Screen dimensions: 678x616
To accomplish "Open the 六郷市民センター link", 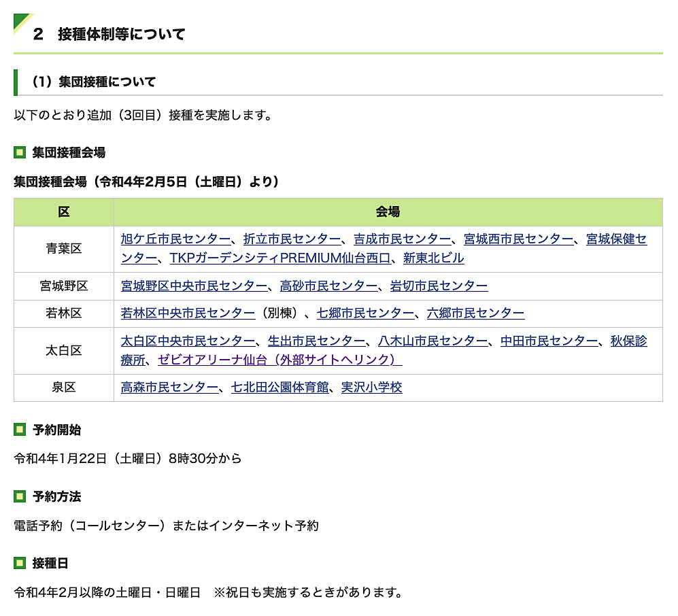I will click(x=475, y=313).
